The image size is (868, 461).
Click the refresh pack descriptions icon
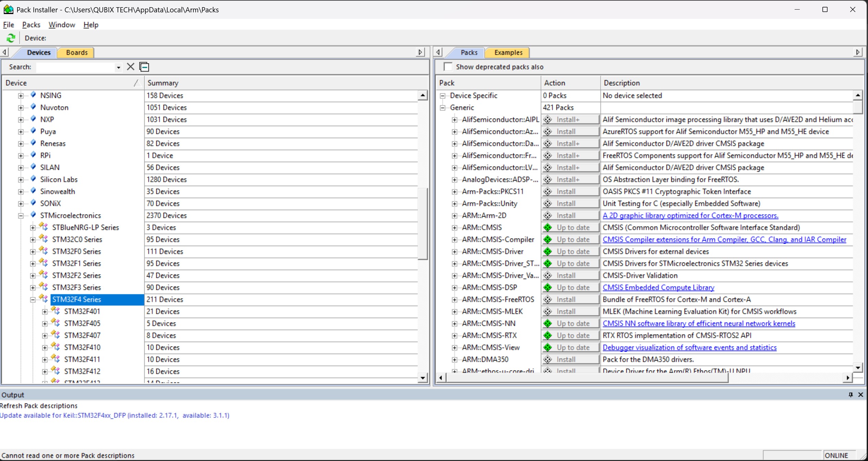[11, 38]
